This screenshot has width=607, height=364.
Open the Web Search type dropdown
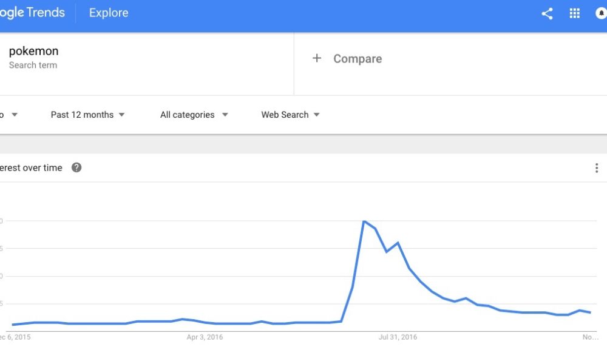(x=290, y=115)
